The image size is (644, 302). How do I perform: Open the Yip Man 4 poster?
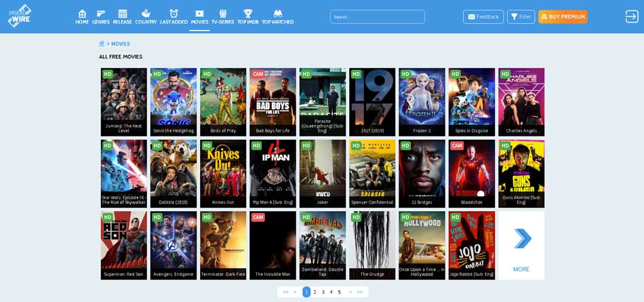(x=273, y=174)
